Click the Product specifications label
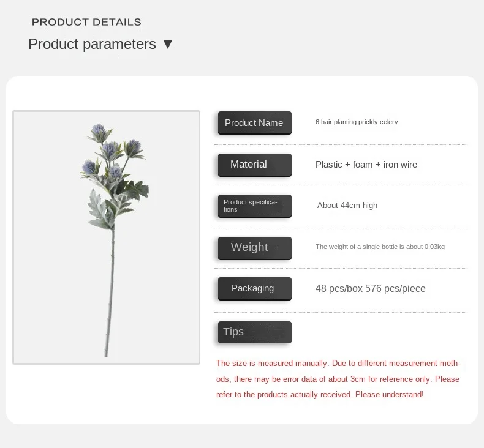Screen dimensions: 484x448 click(255, 206)
